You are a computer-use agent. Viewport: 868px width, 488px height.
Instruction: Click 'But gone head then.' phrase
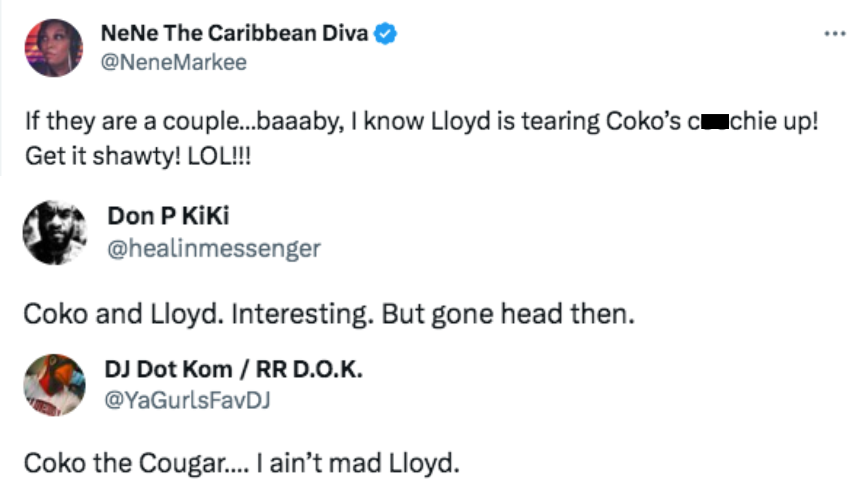508,314
